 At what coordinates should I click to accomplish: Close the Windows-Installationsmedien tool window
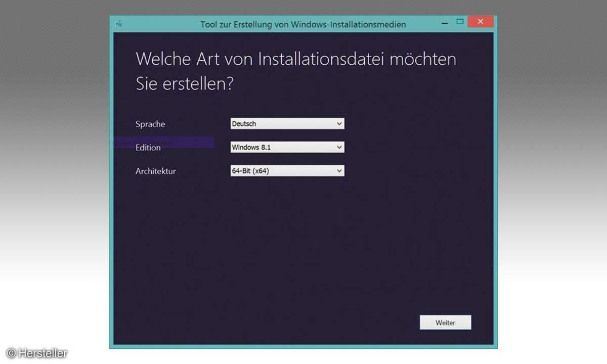(x=481, y=22)
